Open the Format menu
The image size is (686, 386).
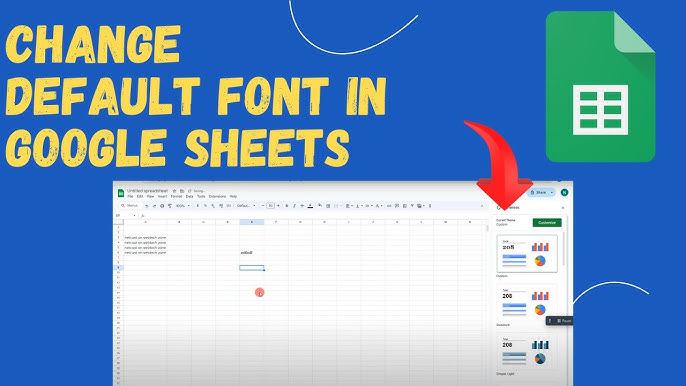point(176,197)
